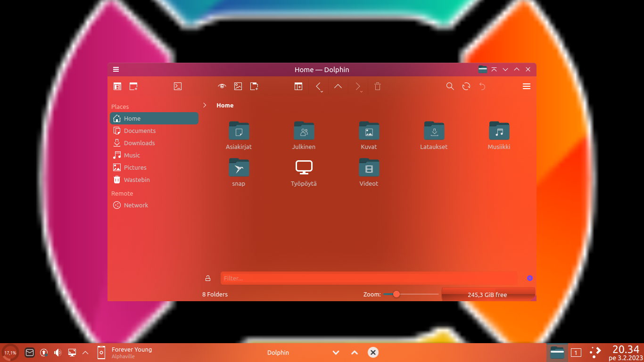Screen dimensions: 644x362
Task: Close window via panel X button
Action: [373, 352]
